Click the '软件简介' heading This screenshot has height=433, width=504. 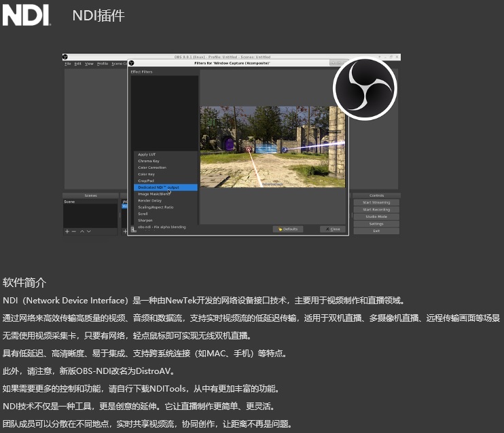click(x=24, y=282)
